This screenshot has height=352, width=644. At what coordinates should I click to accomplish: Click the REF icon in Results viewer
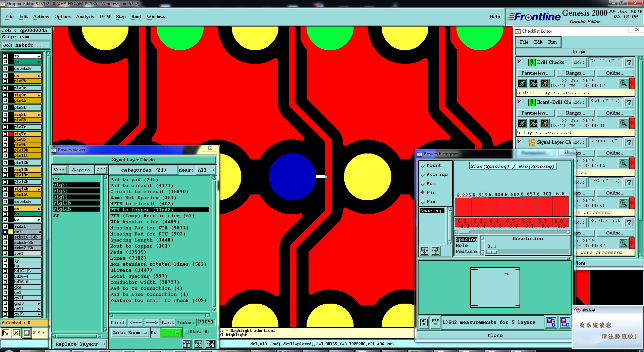[198, 344]
